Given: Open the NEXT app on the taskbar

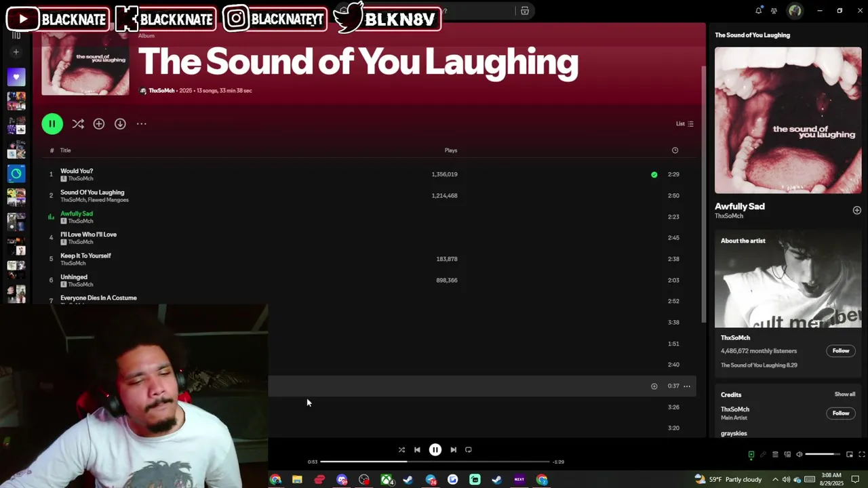Looking at the screenshot, I should [519, 480].
